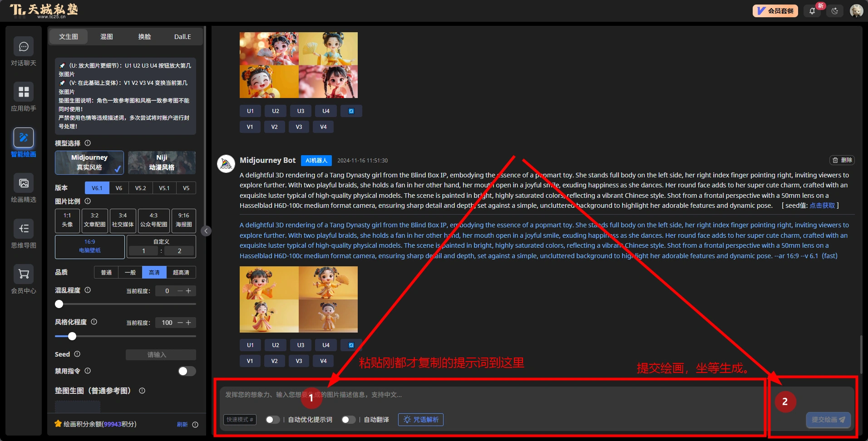
Task: Switch to the 换脸 tab
Action: coord(145,37)
